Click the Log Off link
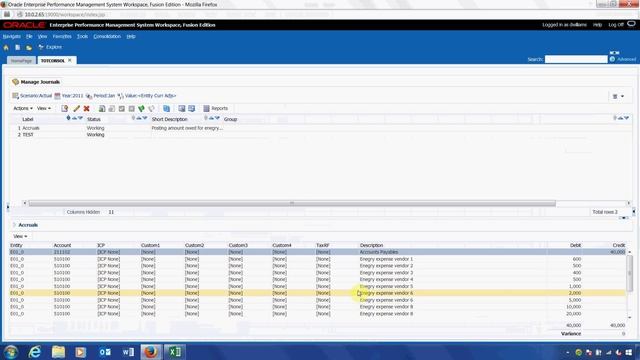 pyautogui.click(x=616, y=25)
